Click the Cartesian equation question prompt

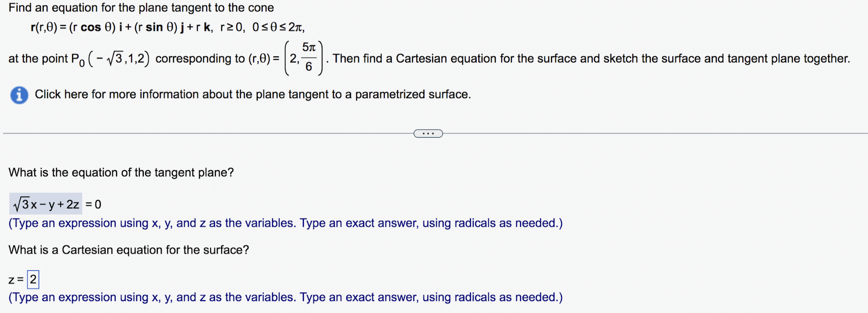point(128,250)
